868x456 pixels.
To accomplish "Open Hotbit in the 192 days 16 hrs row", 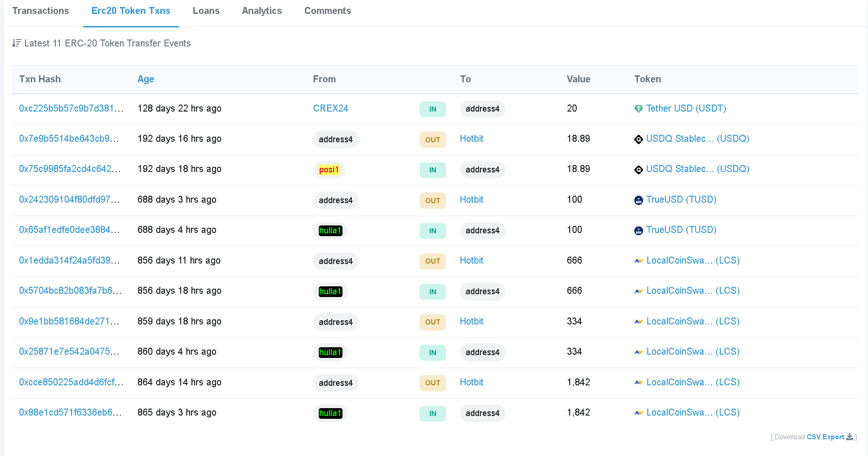I will click(x=472, y=139).
